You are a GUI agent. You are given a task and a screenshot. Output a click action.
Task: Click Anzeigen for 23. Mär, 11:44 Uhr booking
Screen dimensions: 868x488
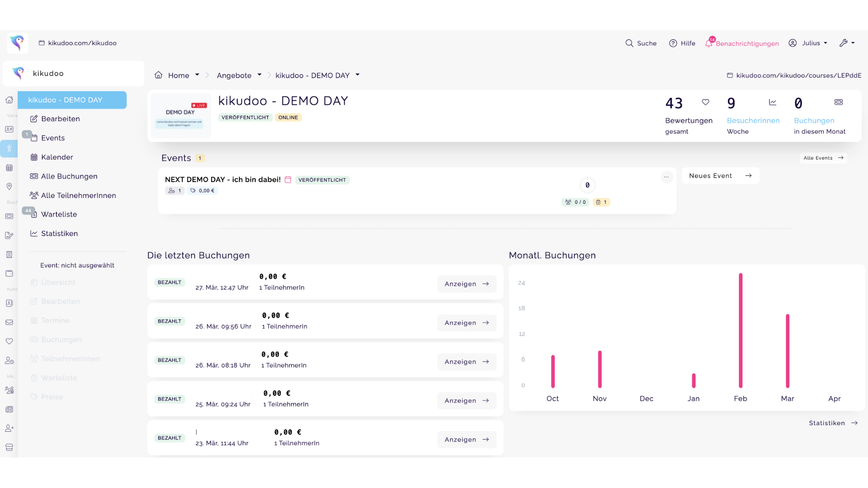click(467, 439)
